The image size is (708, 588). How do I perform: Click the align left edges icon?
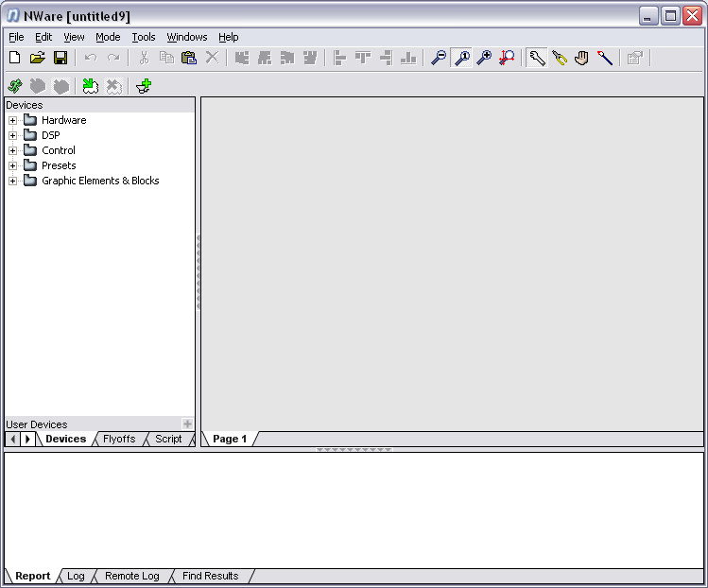pyautogui.click(x=339, y=58)
